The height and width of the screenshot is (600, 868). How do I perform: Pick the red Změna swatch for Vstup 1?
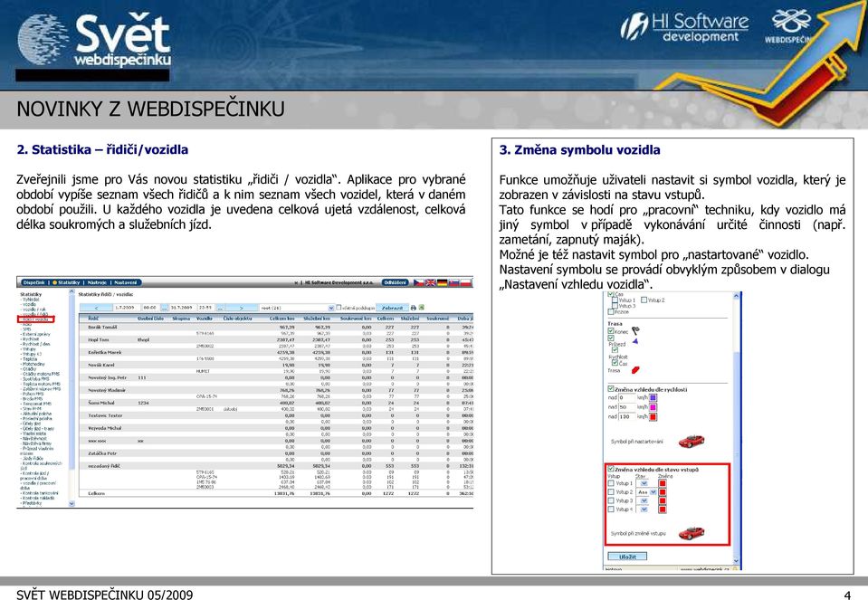pyautogui.click(x=662, y=483)
